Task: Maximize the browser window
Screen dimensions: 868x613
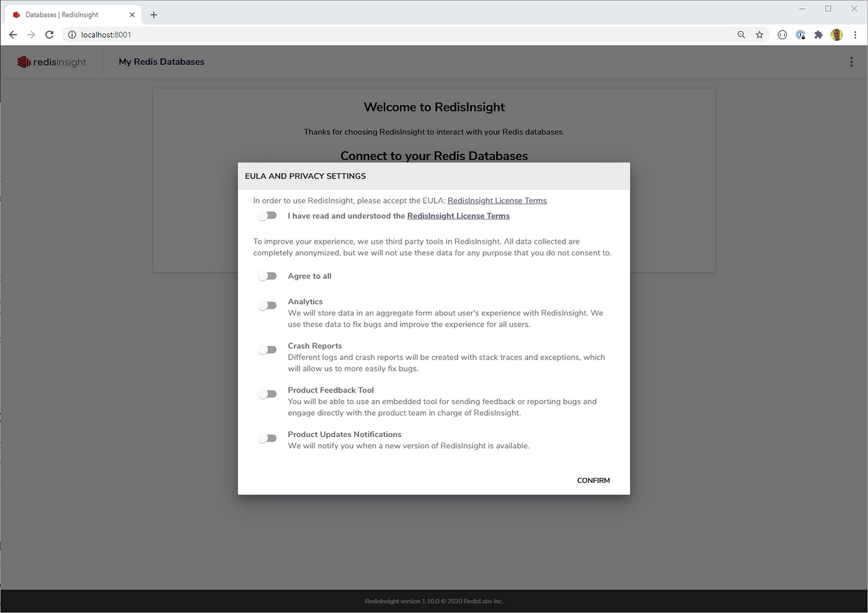Action: 828,9
